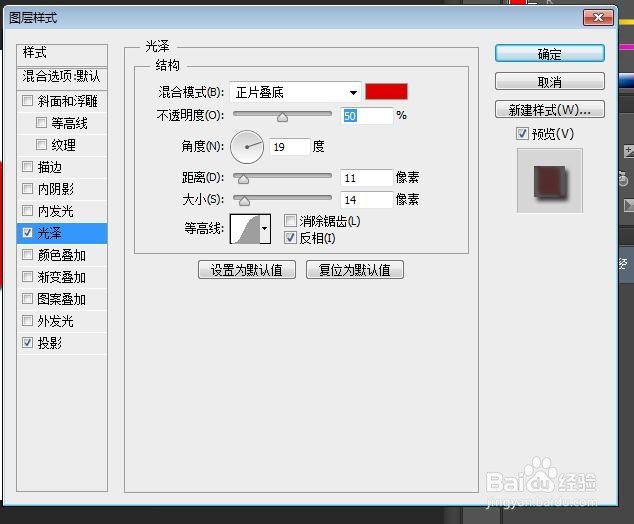
Task: Click the opacity value field showing 50
Action: tap(367, 116)
